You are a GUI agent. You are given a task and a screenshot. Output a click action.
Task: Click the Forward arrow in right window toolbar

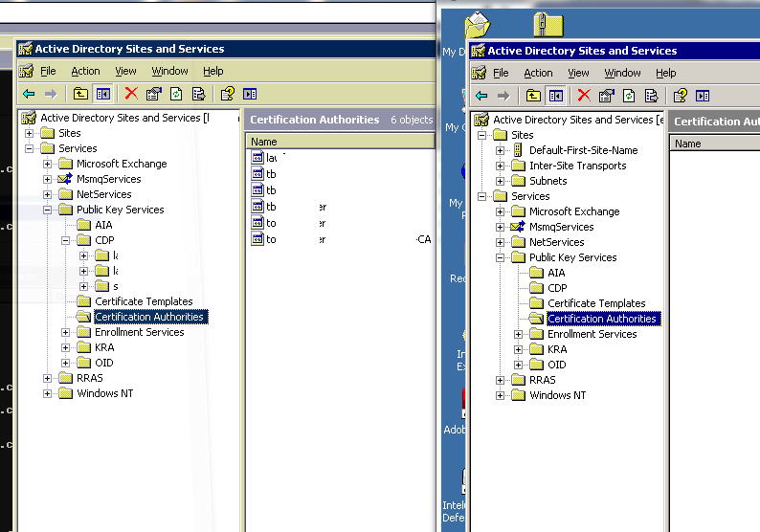[503, 96]
